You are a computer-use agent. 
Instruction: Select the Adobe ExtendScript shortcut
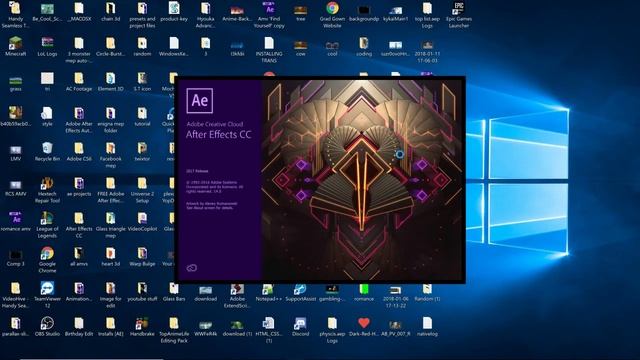point(237,296)
